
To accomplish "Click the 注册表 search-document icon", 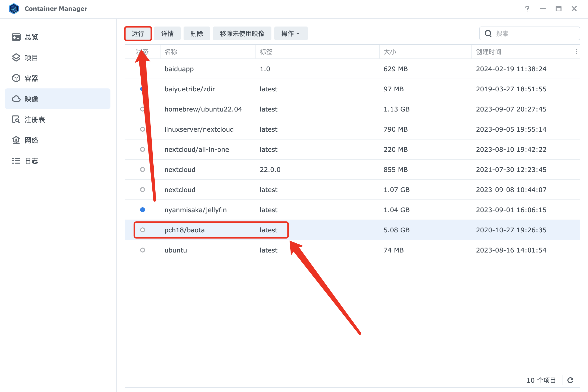I will point(16,120).
